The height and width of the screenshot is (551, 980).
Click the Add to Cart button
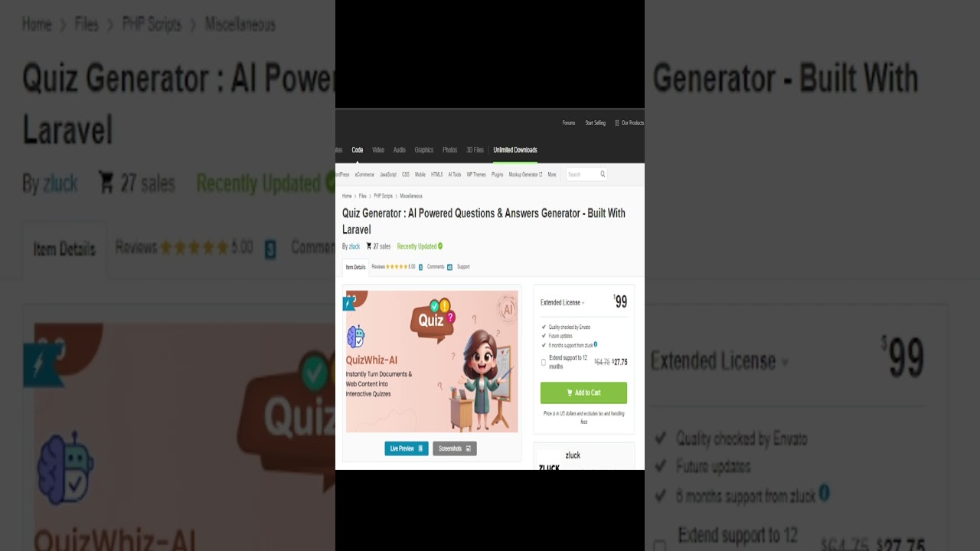tap(583, 393)
